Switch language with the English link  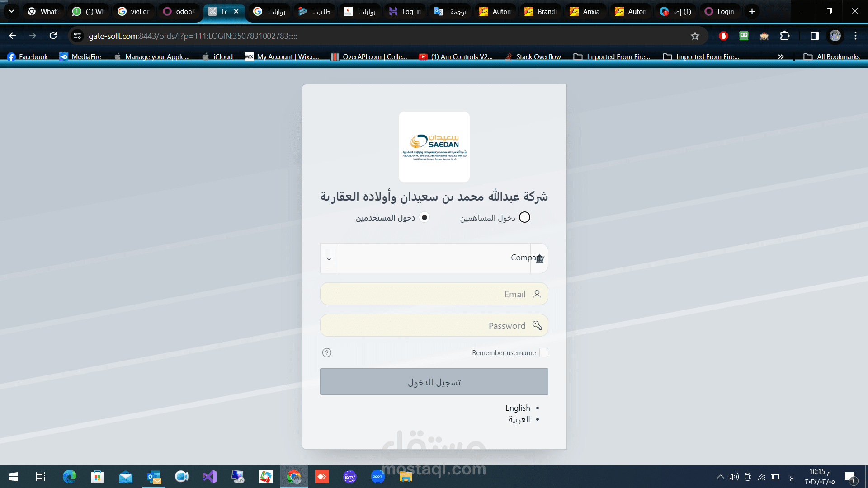pos(518,408)
